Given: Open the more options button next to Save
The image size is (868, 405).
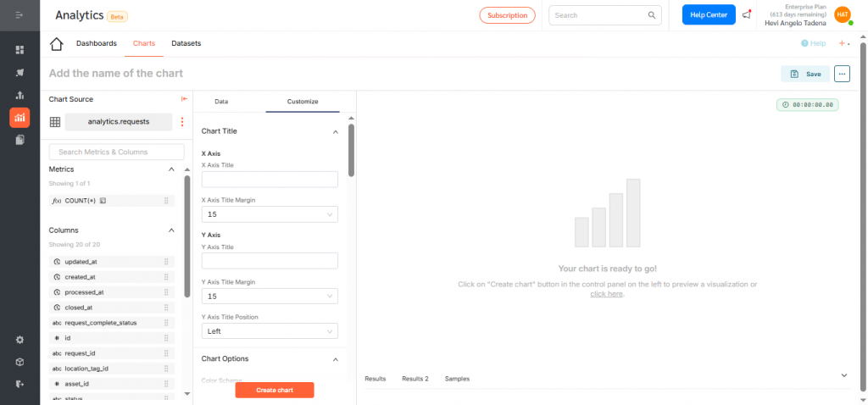Looking at the screenshot, I should click(842, 74).
